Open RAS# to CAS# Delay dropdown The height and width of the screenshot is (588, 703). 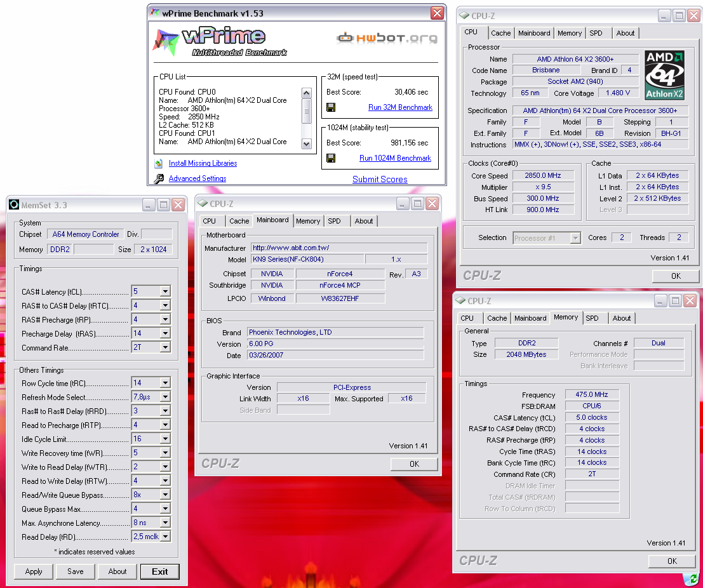pyautogui.click(x=166, y=305)
